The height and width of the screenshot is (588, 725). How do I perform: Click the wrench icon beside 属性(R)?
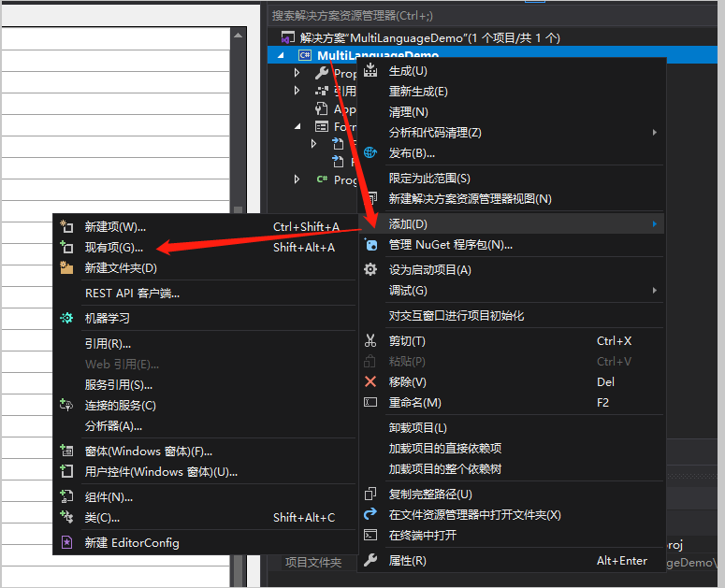[370, 560]
